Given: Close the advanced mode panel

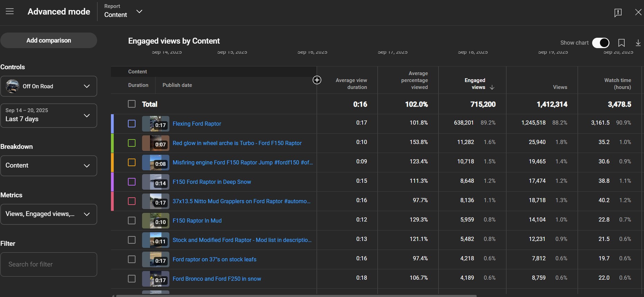Looking at the screenshot, I should pos(638,12).
